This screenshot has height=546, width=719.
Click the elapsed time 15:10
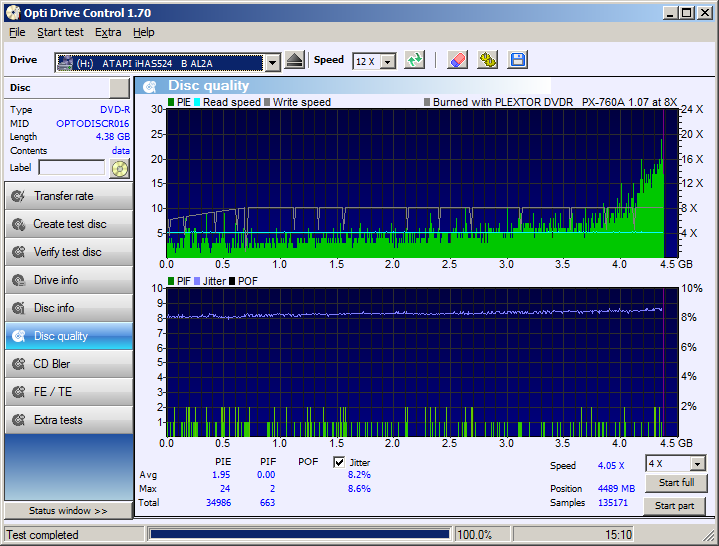click(618, 535)
